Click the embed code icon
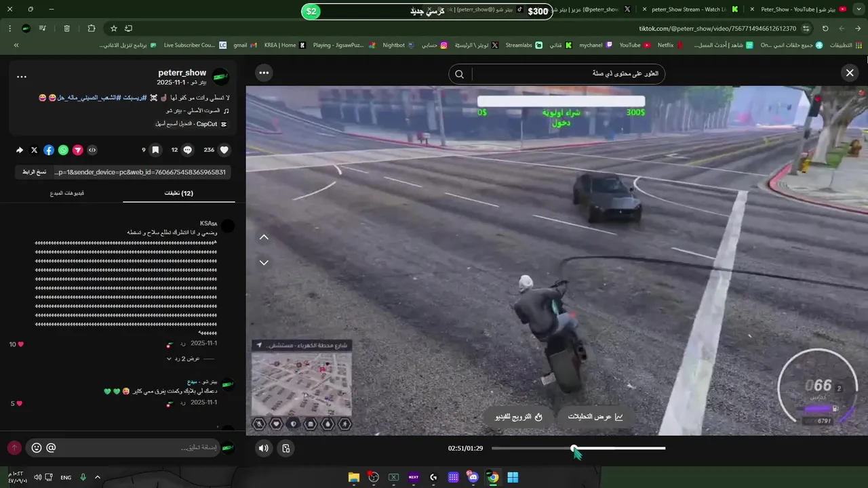Viewport: 868px width, 488px height. click(92, 150)
